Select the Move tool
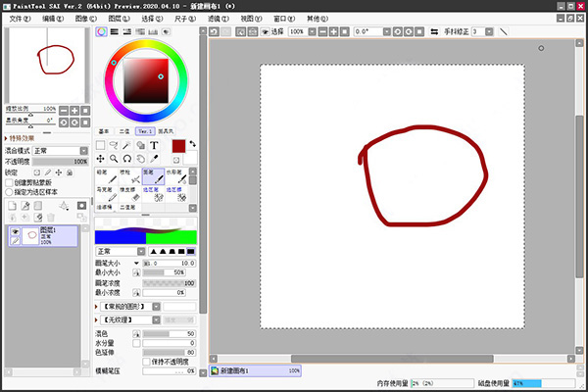 pos(100,159)
